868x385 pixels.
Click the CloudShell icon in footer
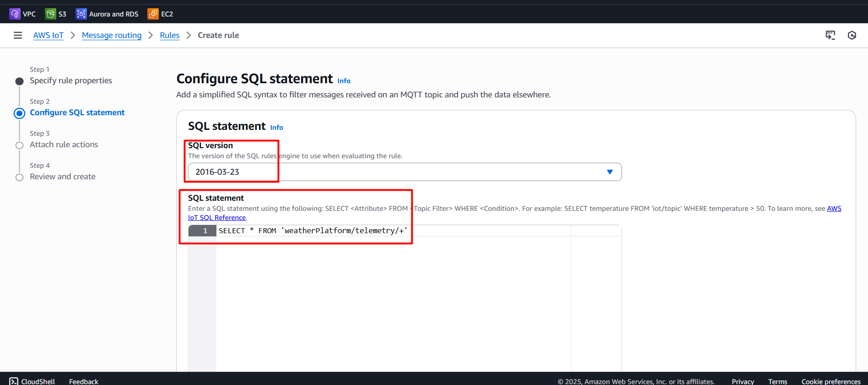14,381
